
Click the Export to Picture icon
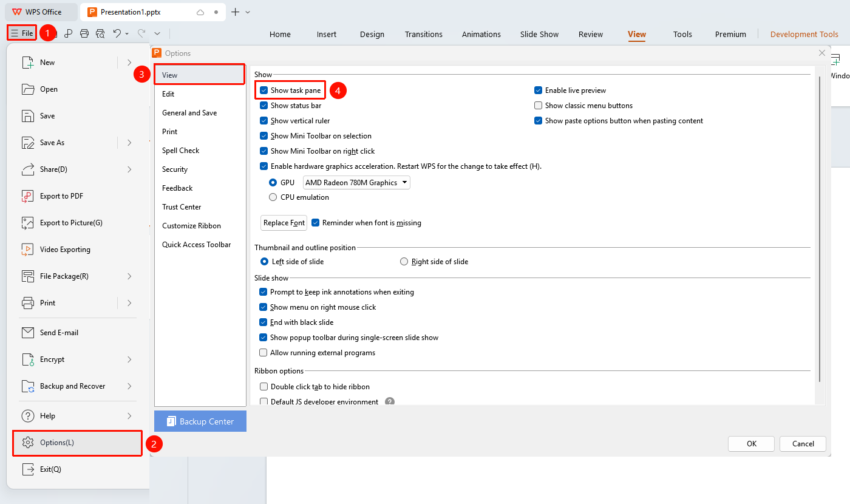[x=28, y=223]
